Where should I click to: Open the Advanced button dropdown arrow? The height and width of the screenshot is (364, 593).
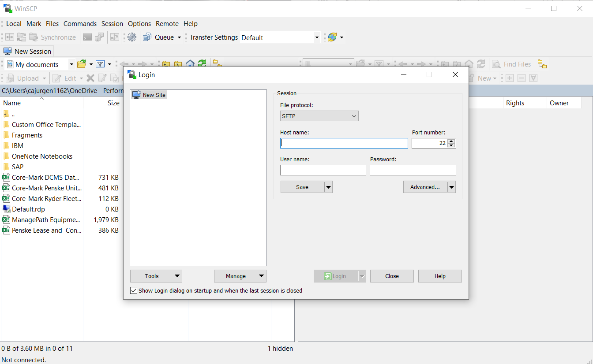(x=451, y=187)
